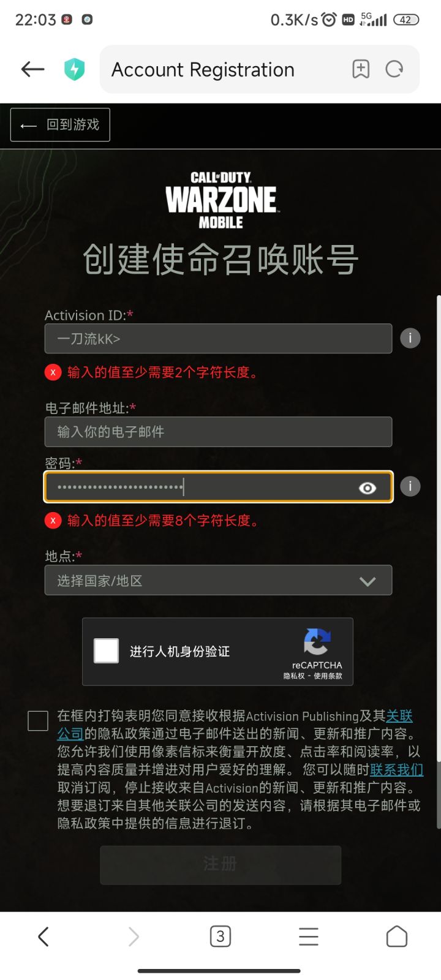Open the 联系我们 link
The height and width of the screenshot is (980, 441).
396,770
